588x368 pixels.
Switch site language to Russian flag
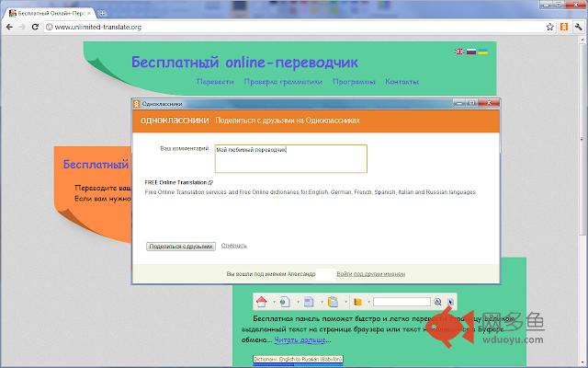coord(471,52)
